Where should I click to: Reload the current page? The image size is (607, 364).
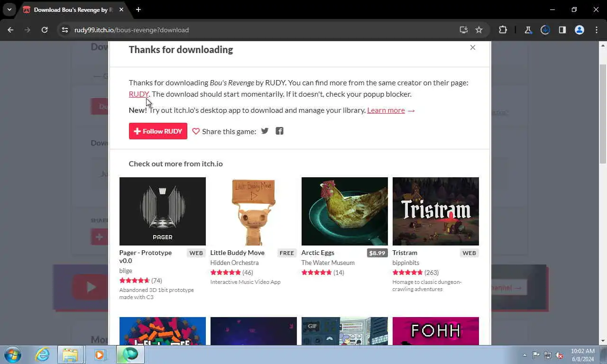tap(45, 30)
